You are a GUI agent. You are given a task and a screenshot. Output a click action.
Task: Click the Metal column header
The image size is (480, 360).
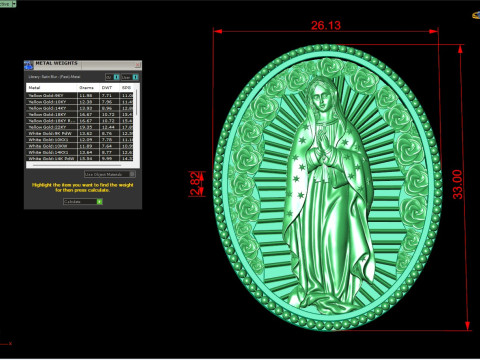pyautogui.click(x=52, y=88)
